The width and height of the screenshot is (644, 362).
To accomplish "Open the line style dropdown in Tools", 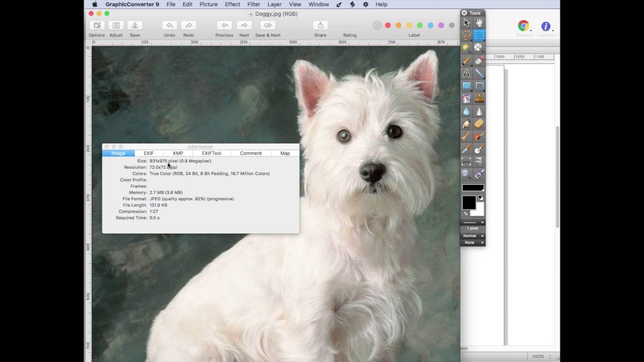I will click(473, 222).
